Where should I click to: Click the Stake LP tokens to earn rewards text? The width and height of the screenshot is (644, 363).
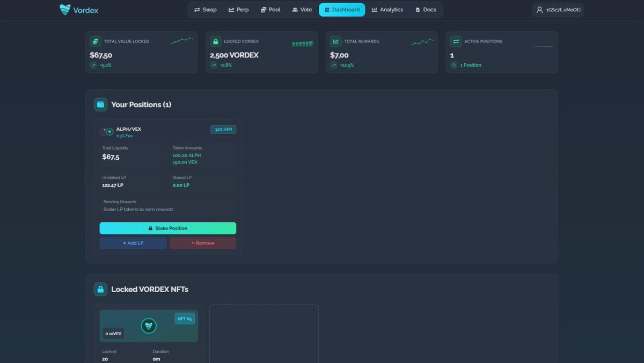(x=138, y=209)
